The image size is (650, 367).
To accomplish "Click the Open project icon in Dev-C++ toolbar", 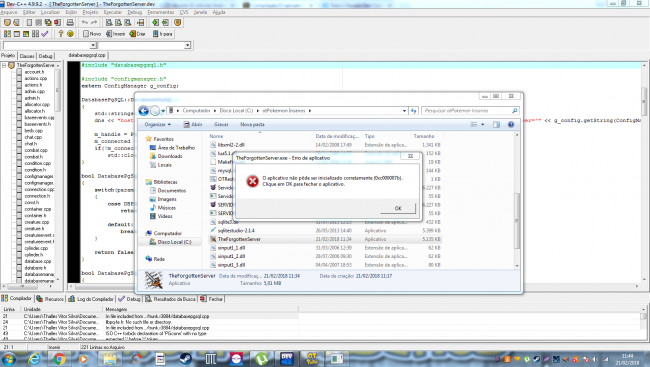I will 16,22.
